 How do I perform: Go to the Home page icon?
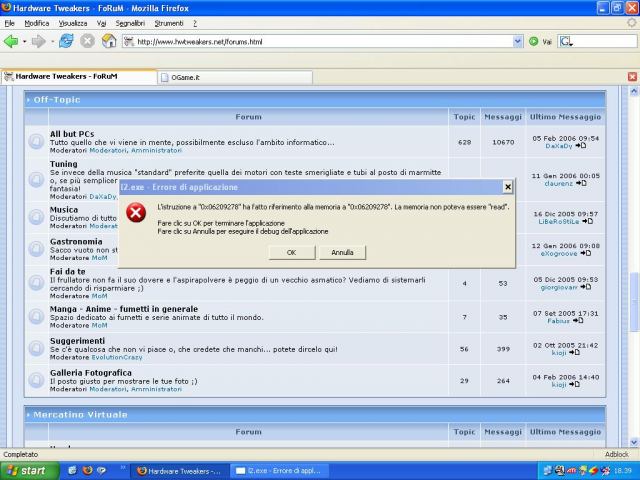click(x=108, y=41)
